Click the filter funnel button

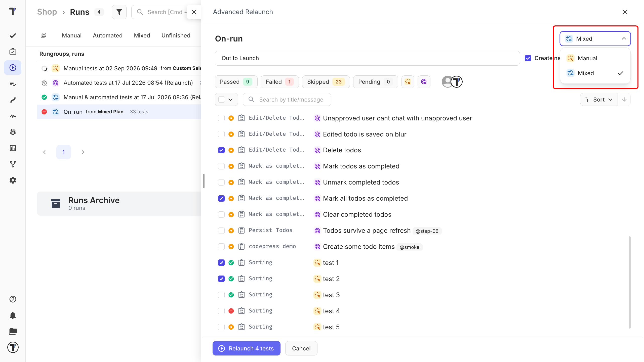[x=119, y=12]
